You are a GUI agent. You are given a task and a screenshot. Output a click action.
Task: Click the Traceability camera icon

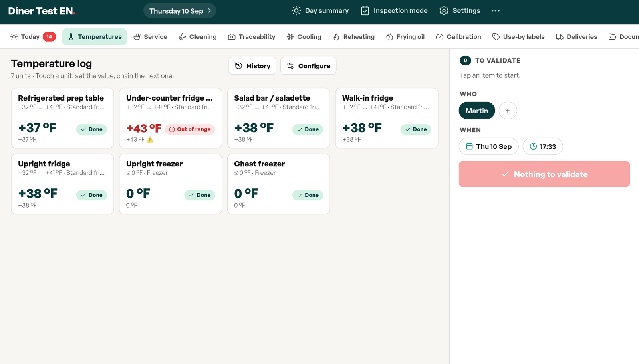point(232,37)
